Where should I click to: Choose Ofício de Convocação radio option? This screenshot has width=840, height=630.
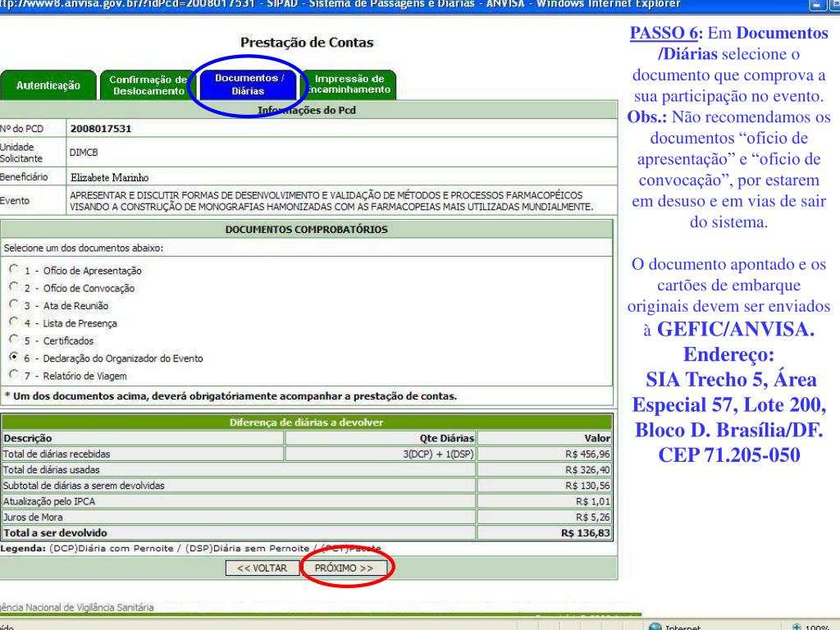12,287
